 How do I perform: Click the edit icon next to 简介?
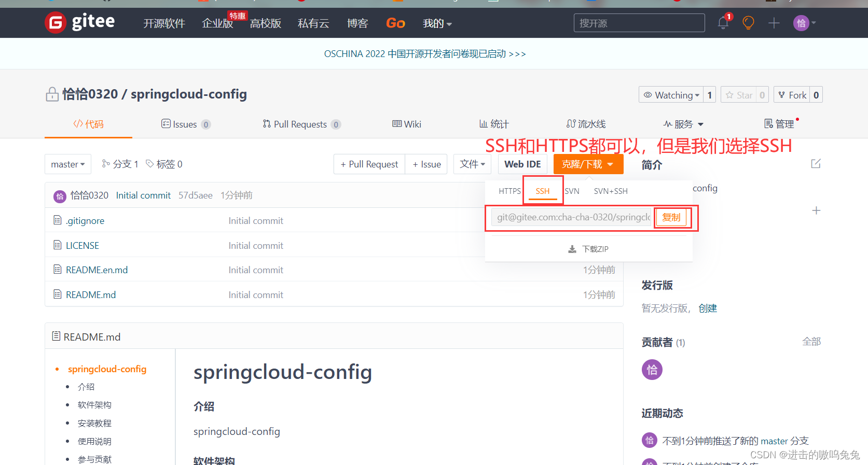point(816,164)
